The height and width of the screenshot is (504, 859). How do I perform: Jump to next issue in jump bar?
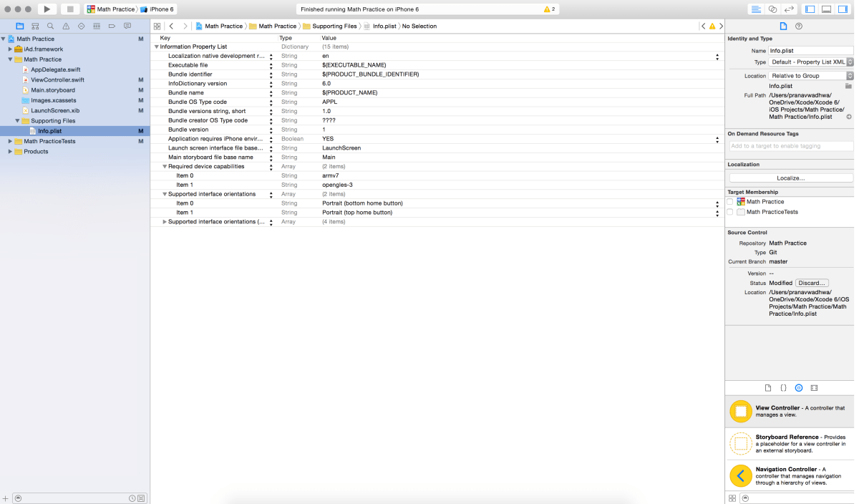(720, 26)
